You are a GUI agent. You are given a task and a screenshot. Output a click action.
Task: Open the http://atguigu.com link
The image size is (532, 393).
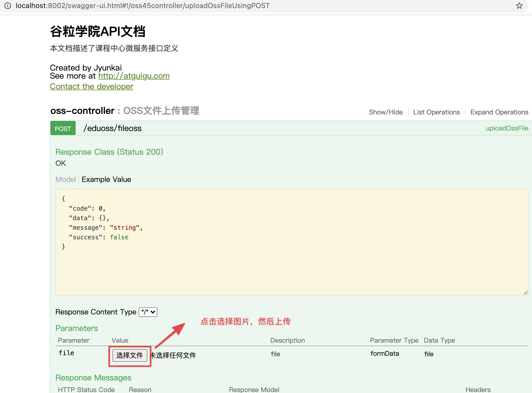(x=134, y=76)
